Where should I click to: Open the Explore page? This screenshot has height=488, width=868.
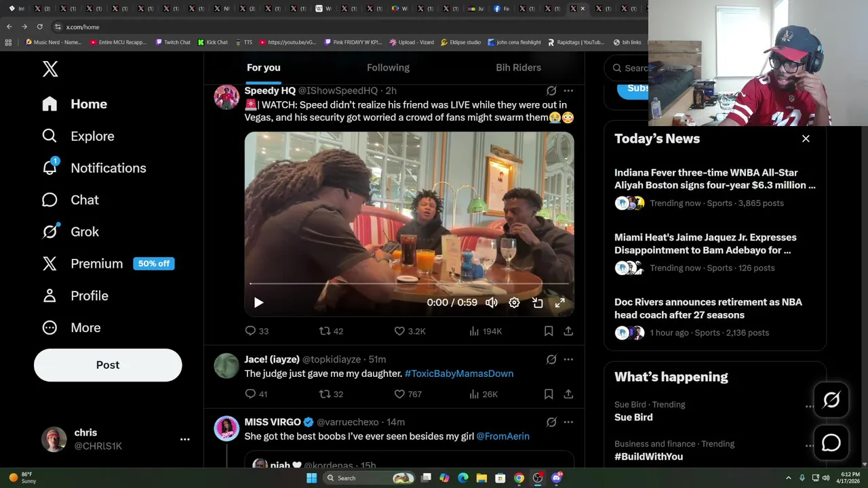[x=78, y=136]
